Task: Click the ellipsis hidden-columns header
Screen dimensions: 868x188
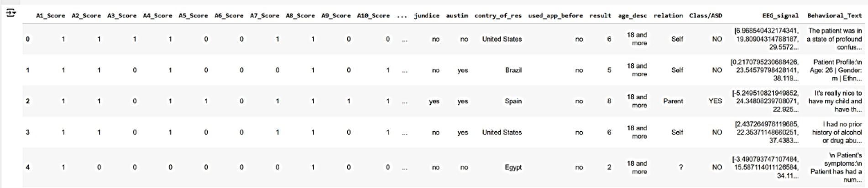Action: tap(402, 16)
